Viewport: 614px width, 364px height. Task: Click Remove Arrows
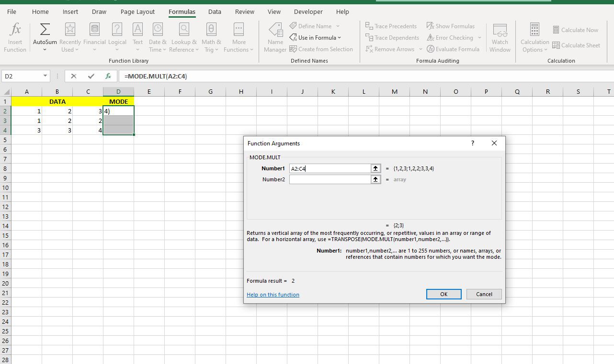point(390,49)
